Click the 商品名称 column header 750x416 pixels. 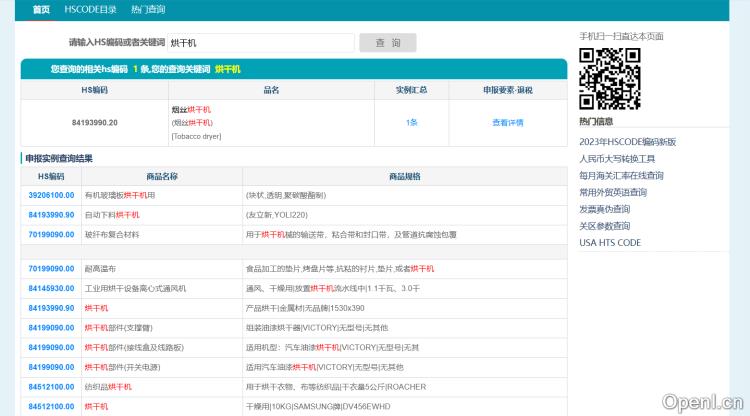pyautogui.click(x=162, y=176)
